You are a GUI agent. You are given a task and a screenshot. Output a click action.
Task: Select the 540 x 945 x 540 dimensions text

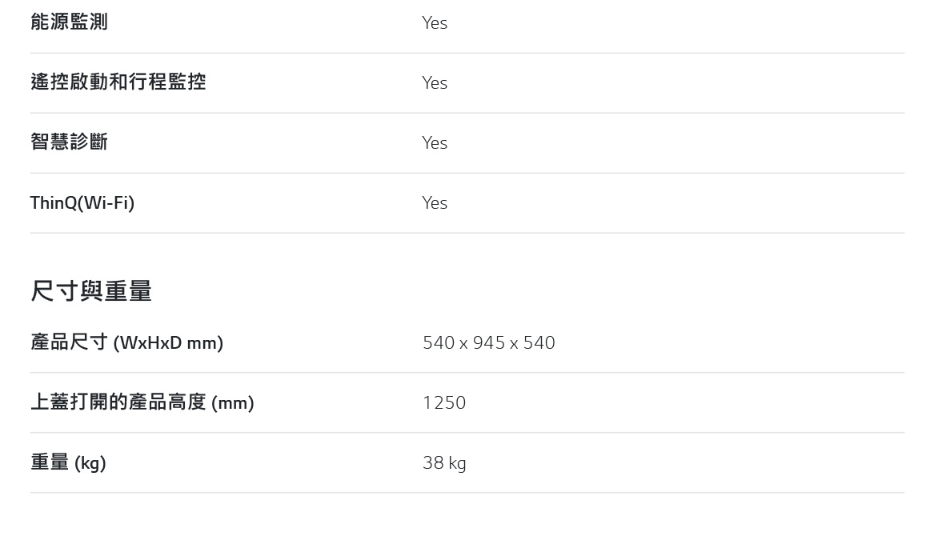click(x=489, y=342)
